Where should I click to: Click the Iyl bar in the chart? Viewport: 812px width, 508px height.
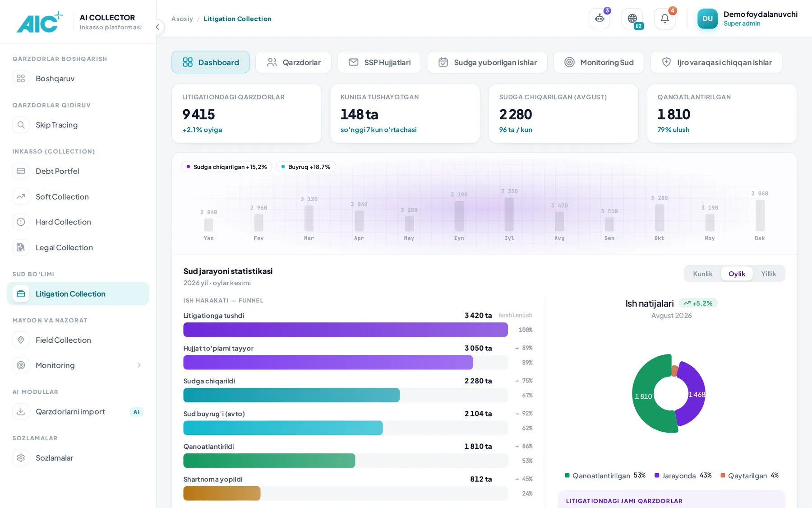pos(509,214)
